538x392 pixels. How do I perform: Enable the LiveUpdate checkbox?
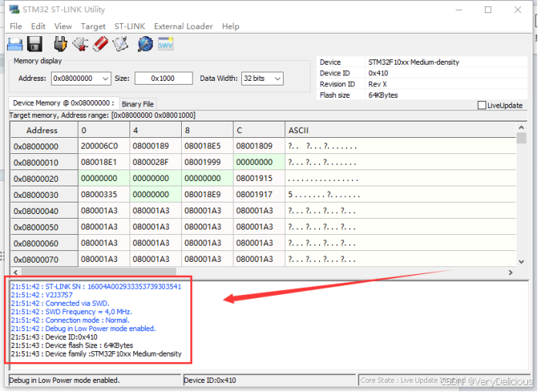coord(482,106)
